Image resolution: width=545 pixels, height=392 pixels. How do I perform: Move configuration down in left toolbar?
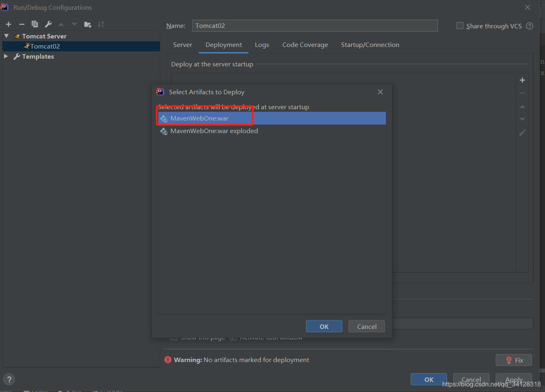click(74, 24)
